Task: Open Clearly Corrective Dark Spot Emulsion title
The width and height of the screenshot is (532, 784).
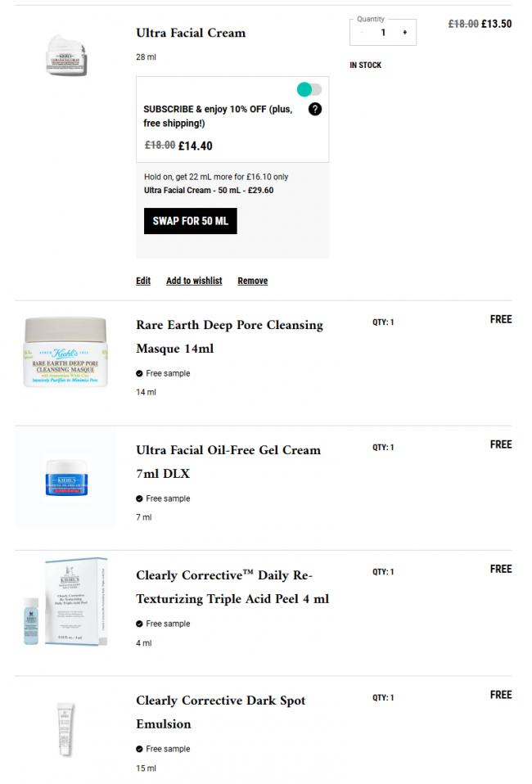Action: point(220,712)
